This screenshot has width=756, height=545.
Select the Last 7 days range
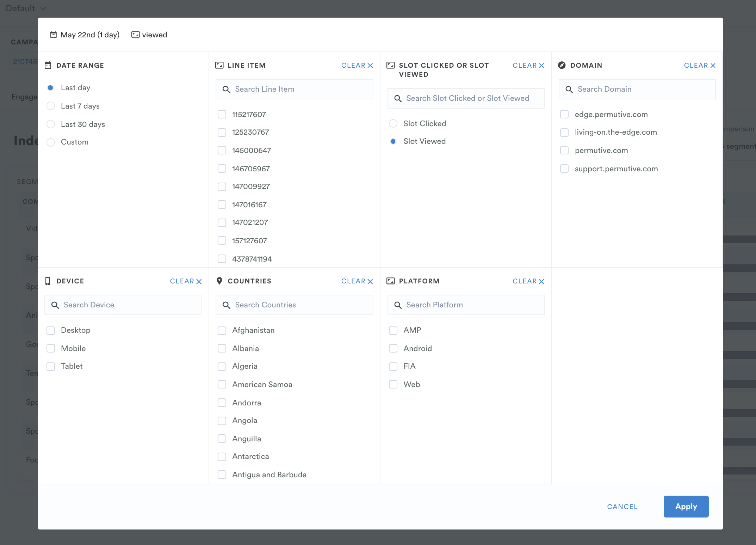point(51,106)
